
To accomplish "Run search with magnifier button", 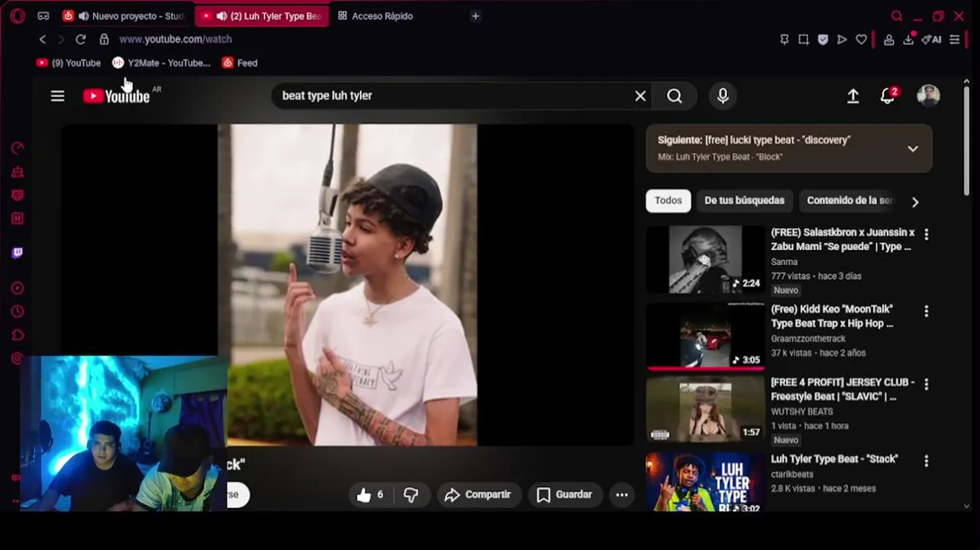I will pyautogui.click(x=675, y=95).
